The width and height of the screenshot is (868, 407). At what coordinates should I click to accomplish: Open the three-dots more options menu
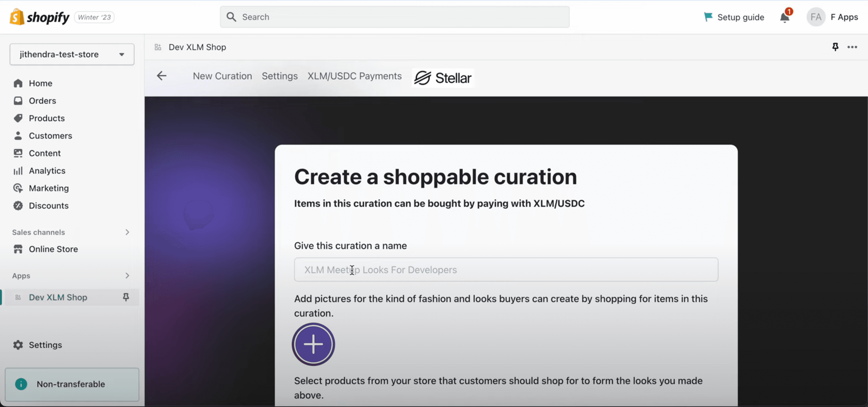click(x=852, y=47)
